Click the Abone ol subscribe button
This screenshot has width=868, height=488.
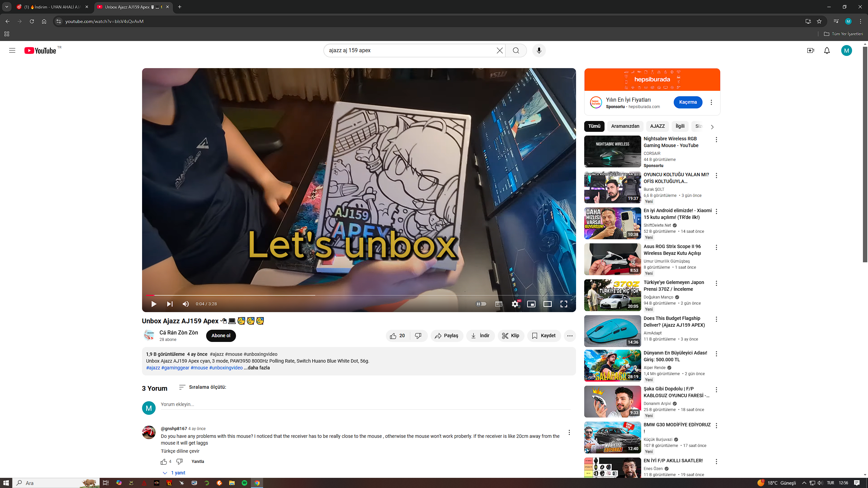[x=221, y=336]
